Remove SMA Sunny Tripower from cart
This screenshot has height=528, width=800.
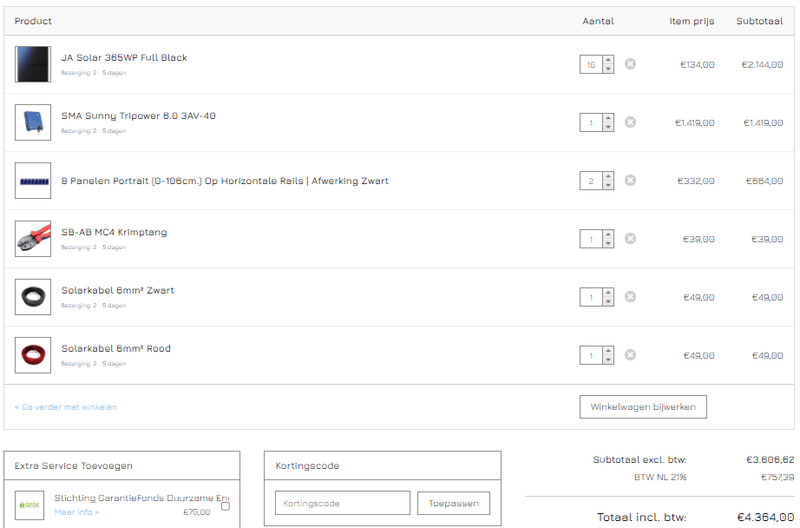(x=630, y=122)
